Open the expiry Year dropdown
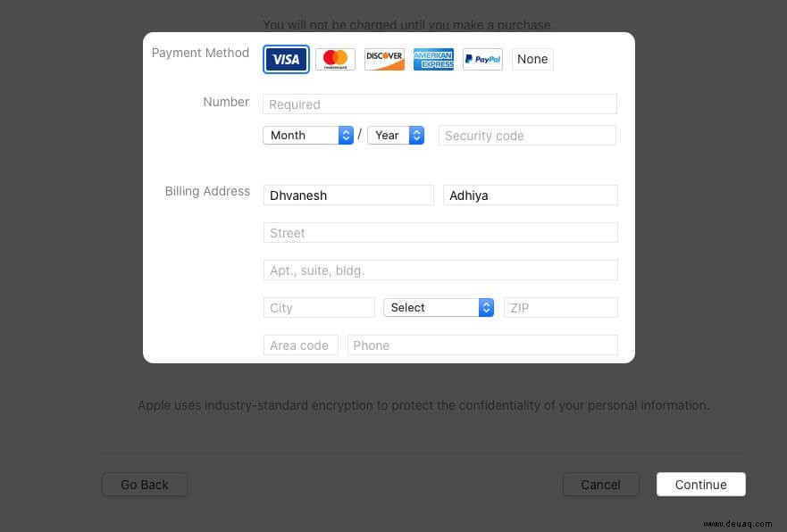 (396, 136)
